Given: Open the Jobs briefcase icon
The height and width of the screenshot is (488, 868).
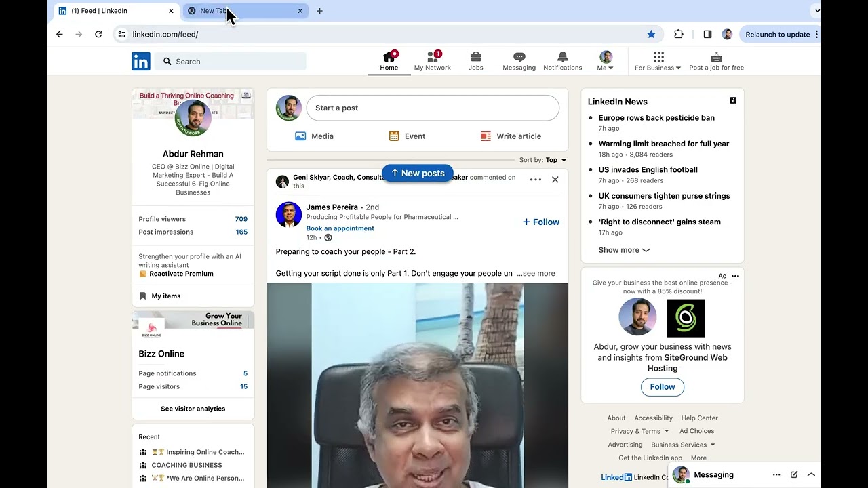Looking at the screenshot, I should [x=476, y=56].
